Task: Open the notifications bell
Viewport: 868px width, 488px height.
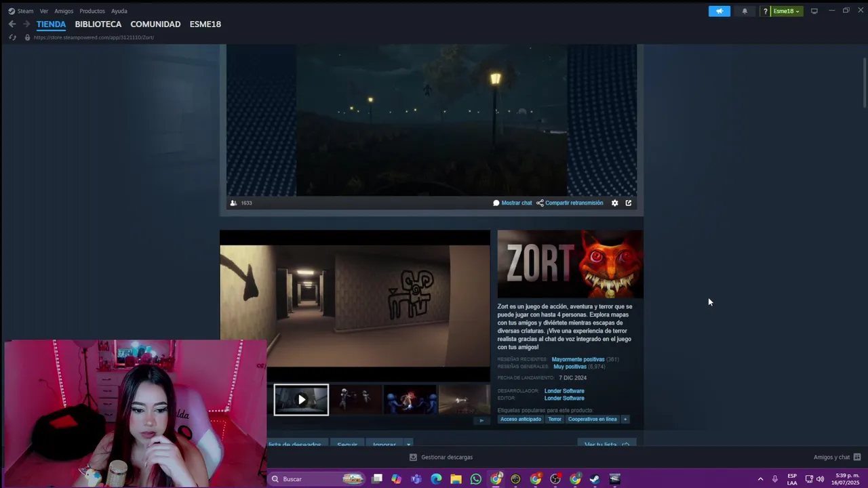Action: [x=745, y=11]
